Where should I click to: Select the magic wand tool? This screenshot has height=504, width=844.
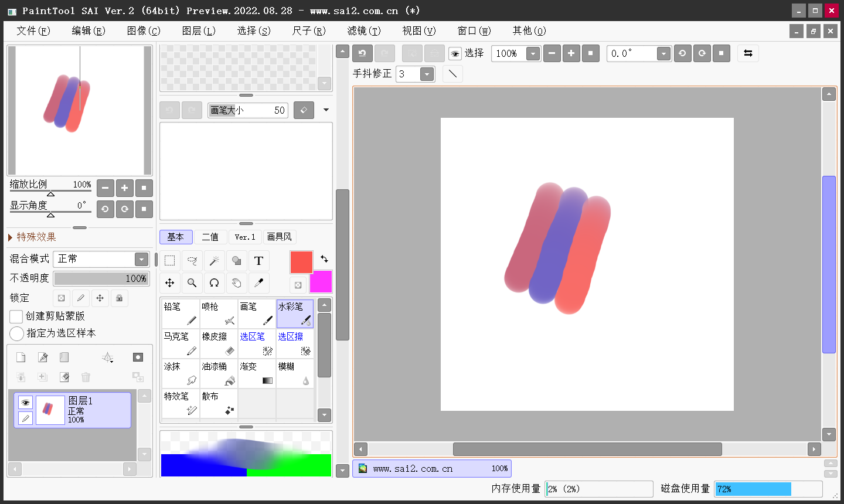click(214, 261)
